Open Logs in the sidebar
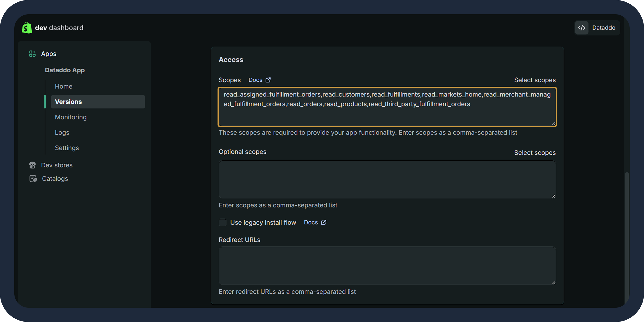Viewport: 644px width, 322px height. click(x=62, y=133)
